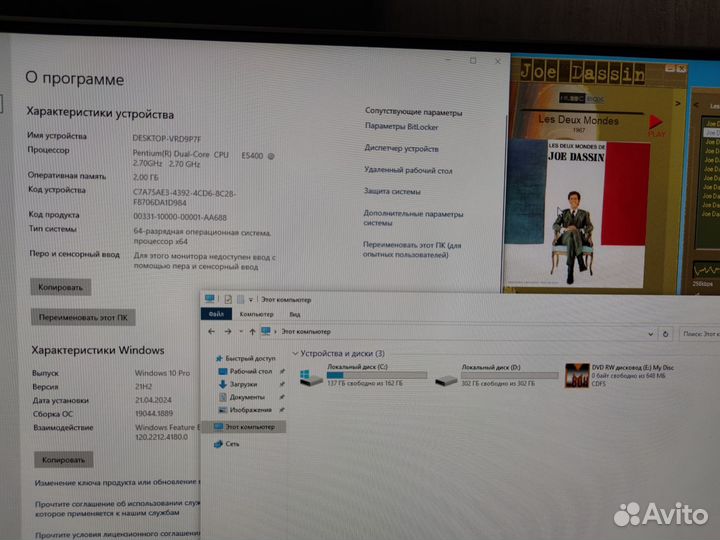Image resolution: width=720 pixels, height=540 pixels.
Task: Click the Les Deux Mondes album cover thumbnail
Action: tap(577, 214)
